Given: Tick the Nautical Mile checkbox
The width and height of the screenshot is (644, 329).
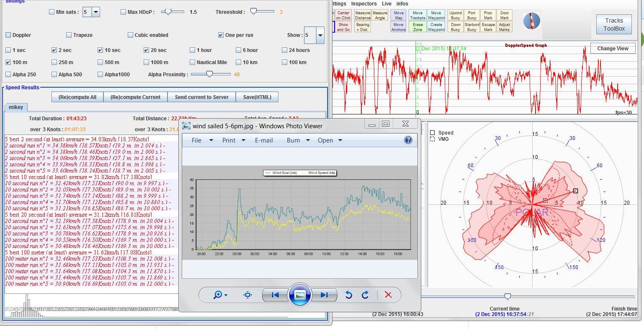Looking at the screenshot, I should click(x=192, y=62).
